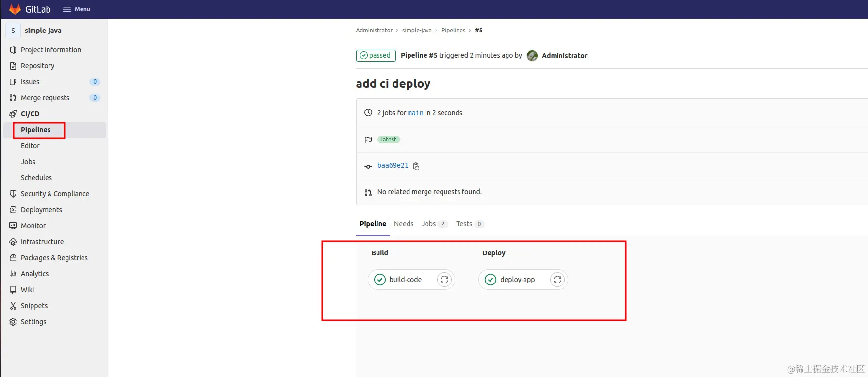The width and height of the screenshot is (868, 377).
Task: Switch to the Tests tab
Action: [x=470, y=224]
